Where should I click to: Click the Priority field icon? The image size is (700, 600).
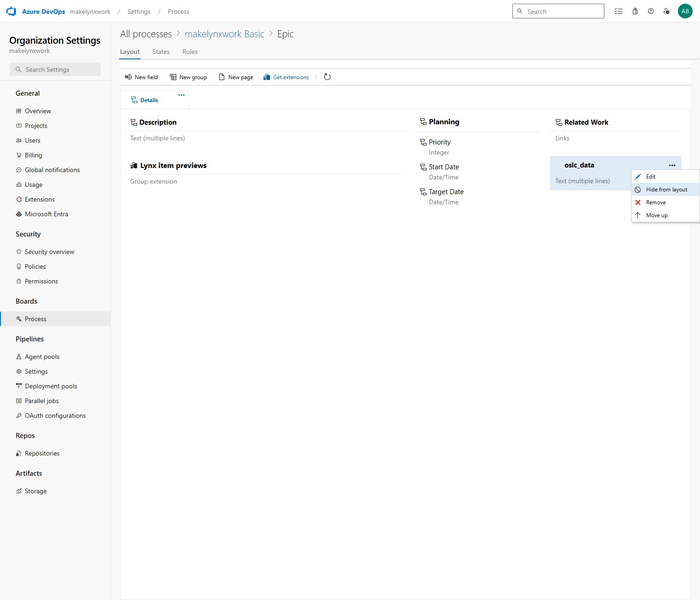click(423, 142)
